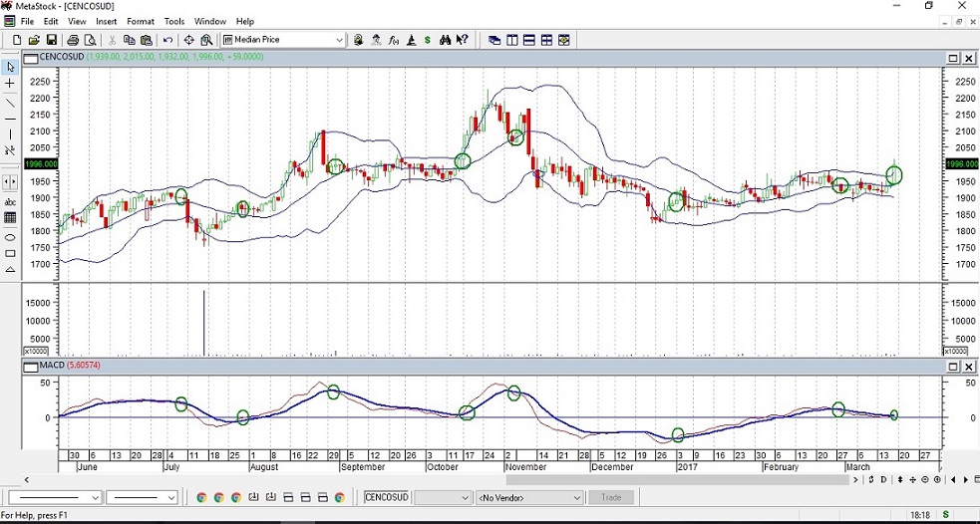Click the green dollar sign toolbar icon
This screenshot has height=524, width=980.
(x=428, y=40)
